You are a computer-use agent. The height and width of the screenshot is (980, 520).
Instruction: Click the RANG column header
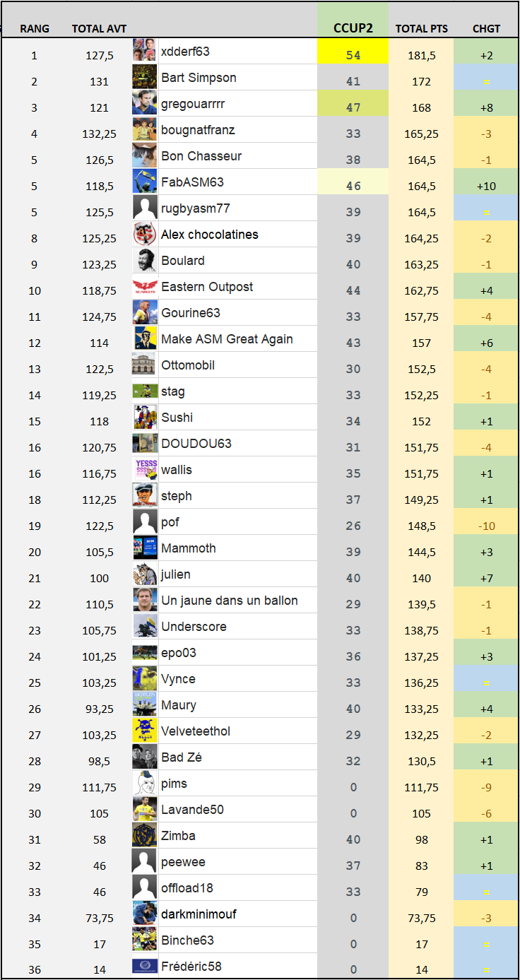click(x=35, y=29)
